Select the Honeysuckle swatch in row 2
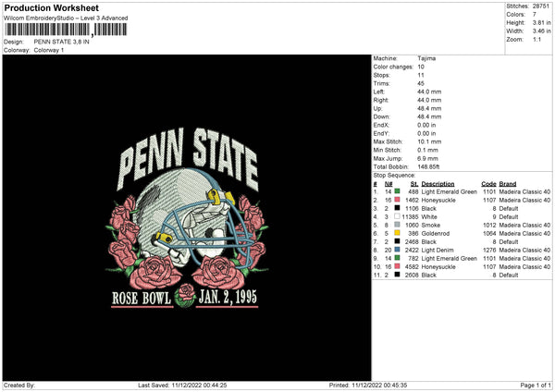This screenshot has height=392, width=555. click(397, 200)
